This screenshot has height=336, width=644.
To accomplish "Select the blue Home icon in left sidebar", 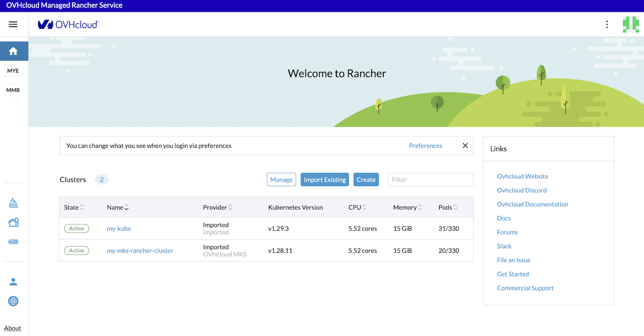I will coord(14,51).
